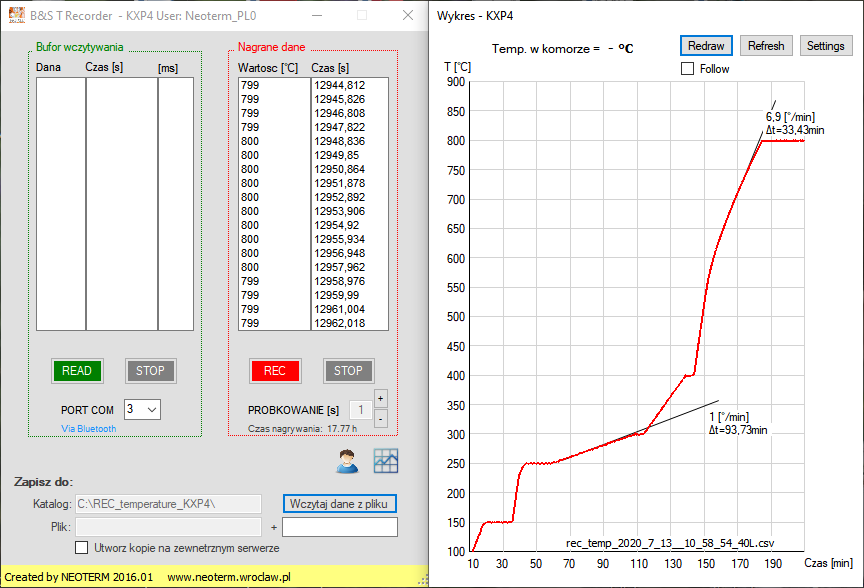
Task: Select time value 12957,962
Action: [339, 267]
